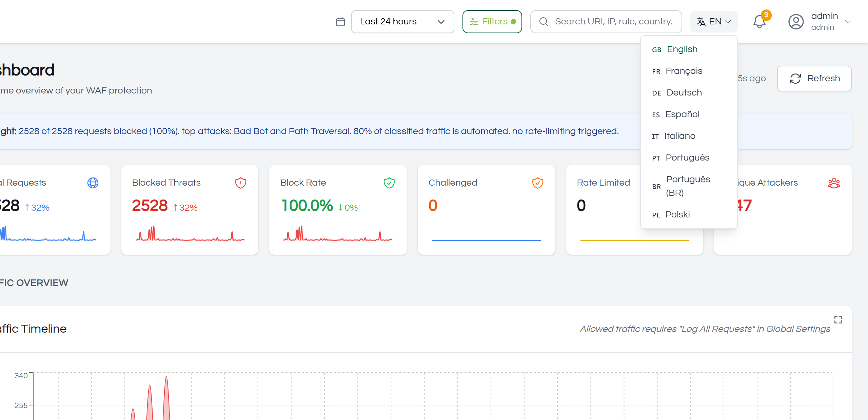Click the 5s ago last-updated text
This screenshot has height=420, width=868.
(x=752, y=79)
